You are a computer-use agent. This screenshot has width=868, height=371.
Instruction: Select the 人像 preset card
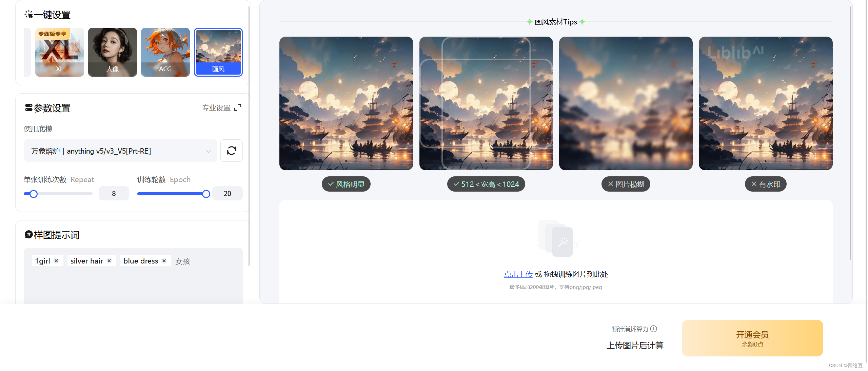click(113, 52)
